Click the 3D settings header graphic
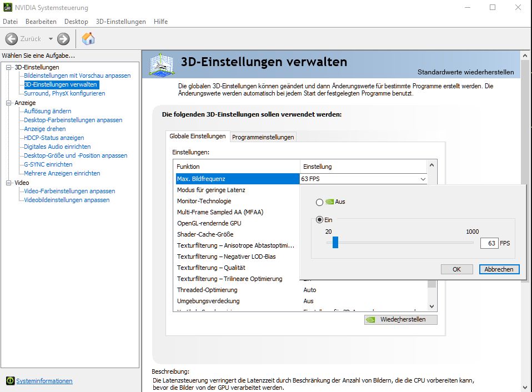 (162, 64)
